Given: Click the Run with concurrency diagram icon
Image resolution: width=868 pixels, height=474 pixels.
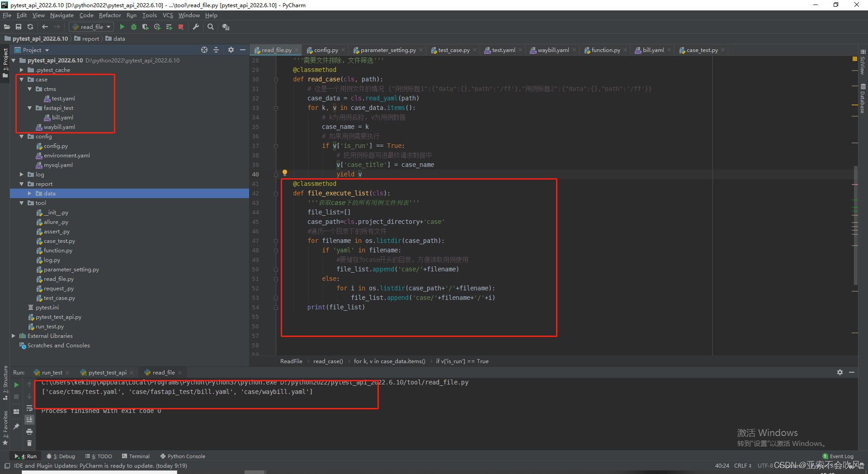Looking at the screenshot, I should pyautogui.click(x=169, y=27).
